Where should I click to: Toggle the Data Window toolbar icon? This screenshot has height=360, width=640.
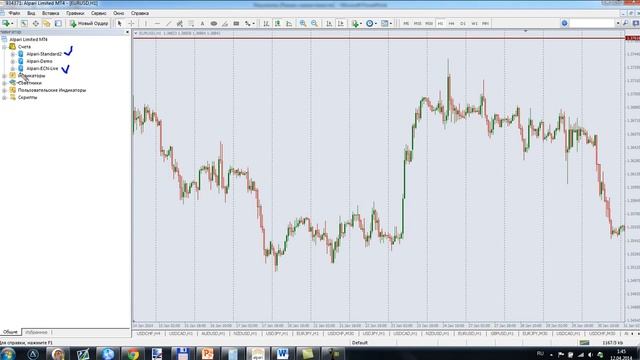click(36, 24)
